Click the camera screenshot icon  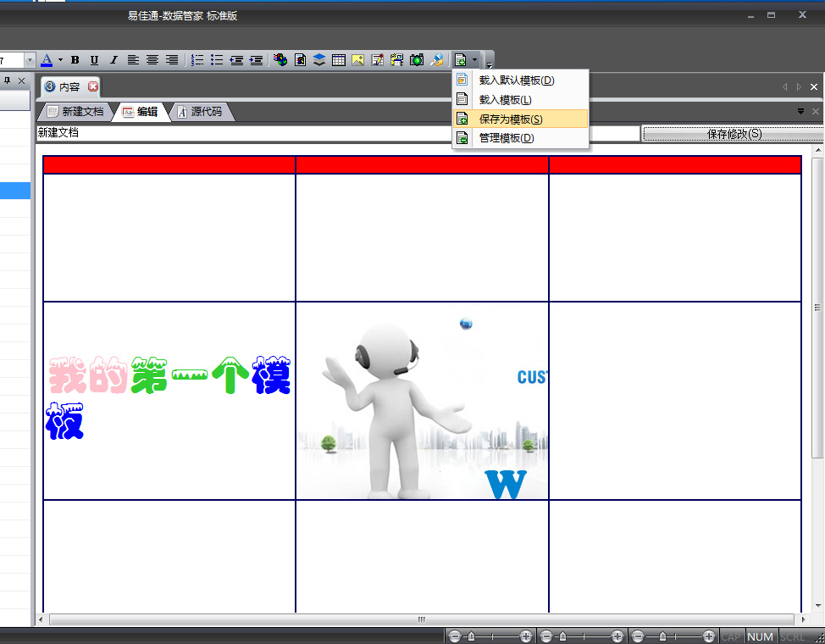pos(417,60)
